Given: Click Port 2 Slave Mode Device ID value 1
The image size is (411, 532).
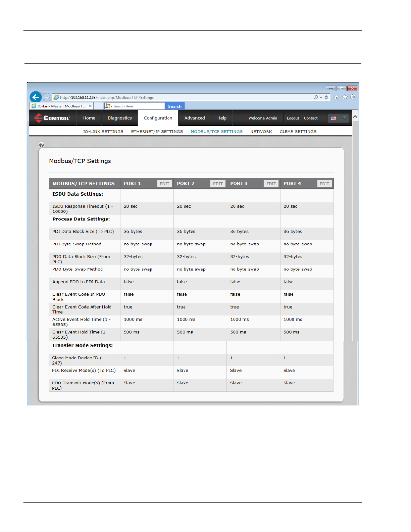Looking at the screenshot, I should [x=178, y=358].
